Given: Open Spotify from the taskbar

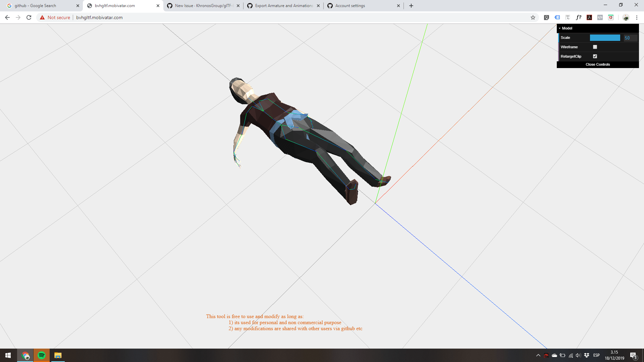Looking at the screenshot, I should click(x=42, y=355).
